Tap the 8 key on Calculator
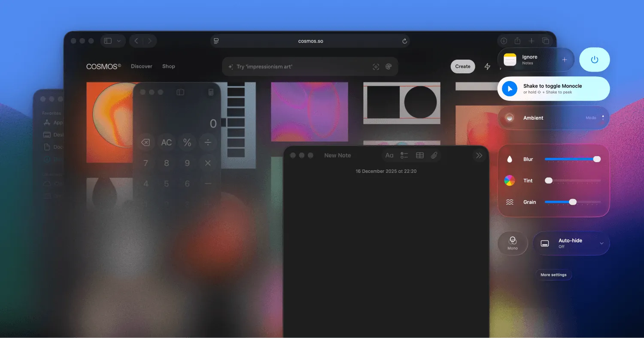The image size is (644, 338). 167,163
